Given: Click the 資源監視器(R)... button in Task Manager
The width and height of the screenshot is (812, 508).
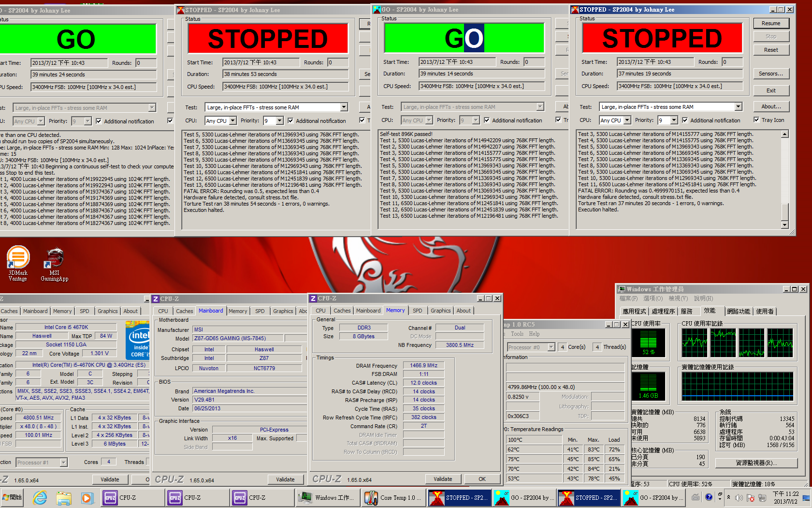Looking at the screenshot, I should 756,463.
